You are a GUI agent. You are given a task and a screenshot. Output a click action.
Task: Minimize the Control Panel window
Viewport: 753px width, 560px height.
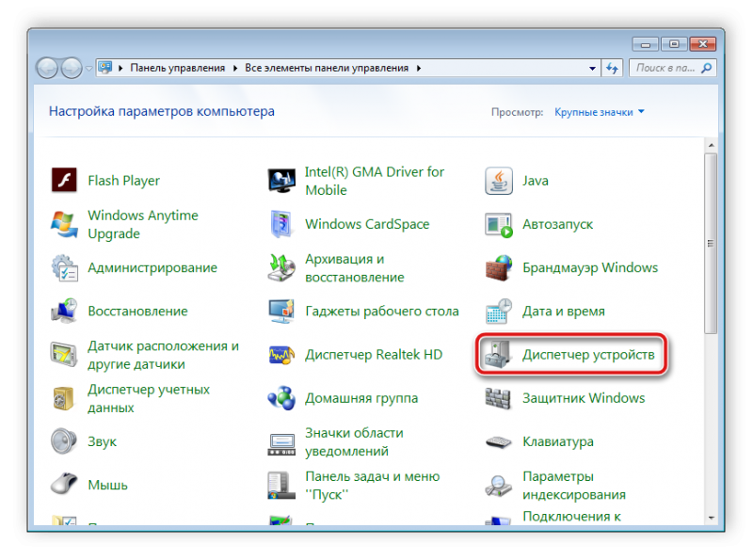646,44
